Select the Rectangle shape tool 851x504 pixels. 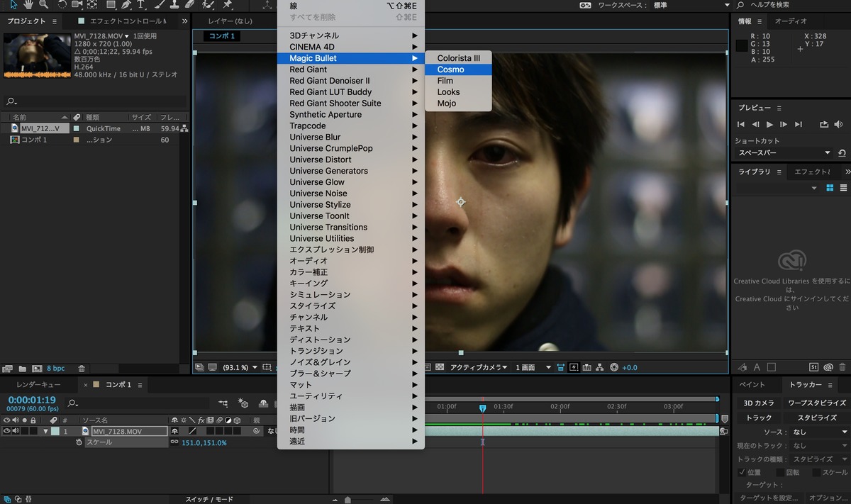(x=111, y=4)
